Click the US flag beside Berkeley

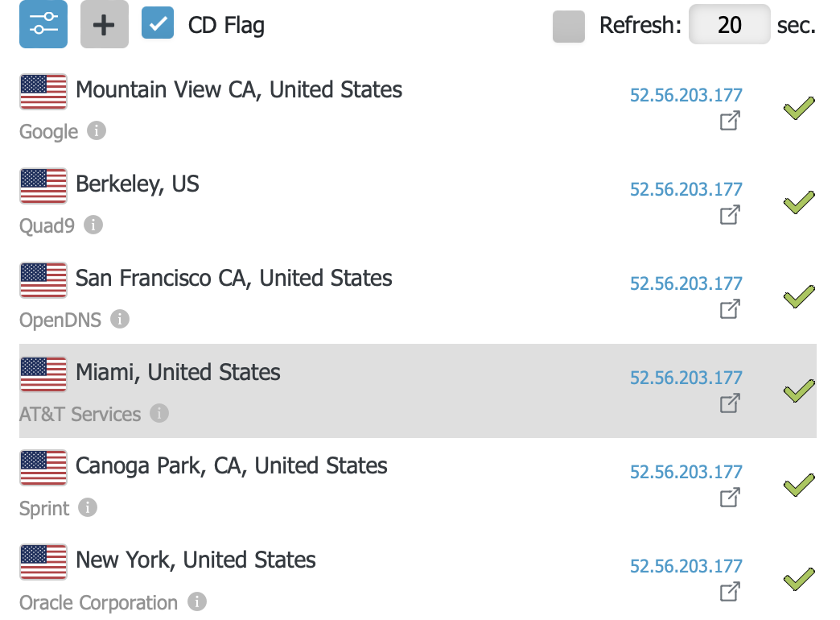(x=43, y=186)
